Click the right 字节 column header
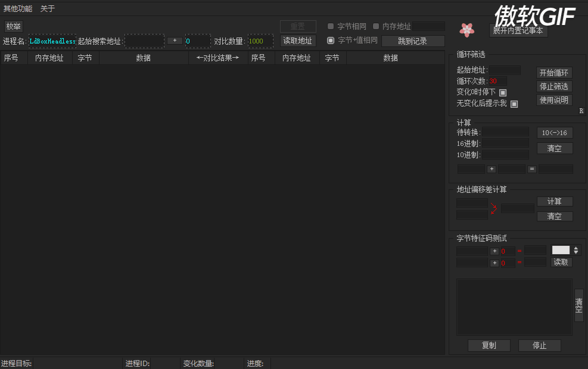Screen dimensions: 588x369 tap(332, 58)
